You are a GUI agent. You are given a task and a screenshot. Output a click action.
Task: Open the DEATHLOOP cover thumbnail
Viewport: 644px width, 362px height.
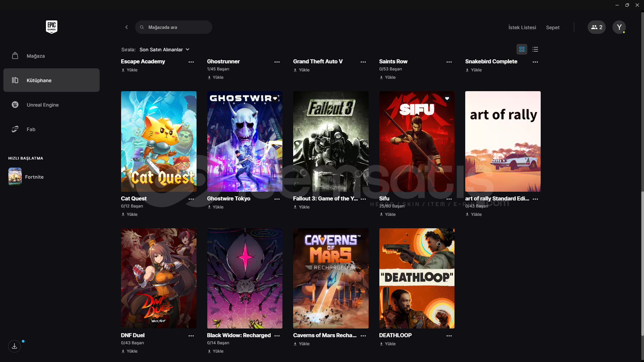point(417,279)
